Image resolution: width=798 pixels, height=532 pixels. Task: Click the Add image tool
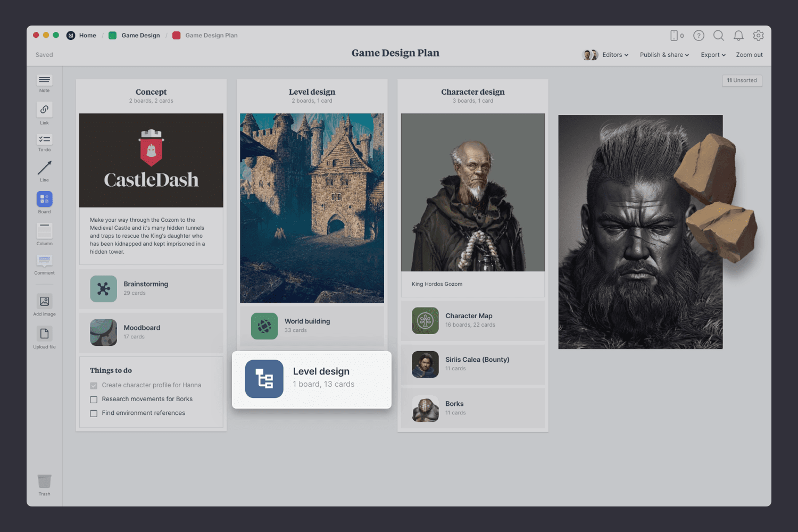[44, 301]
